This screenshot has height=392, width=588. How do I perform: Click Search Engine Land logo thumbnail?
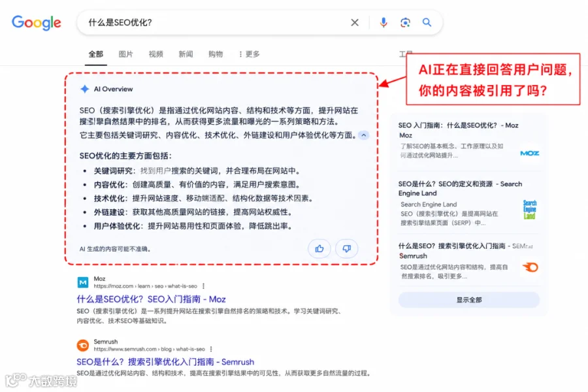click(529, 209)
